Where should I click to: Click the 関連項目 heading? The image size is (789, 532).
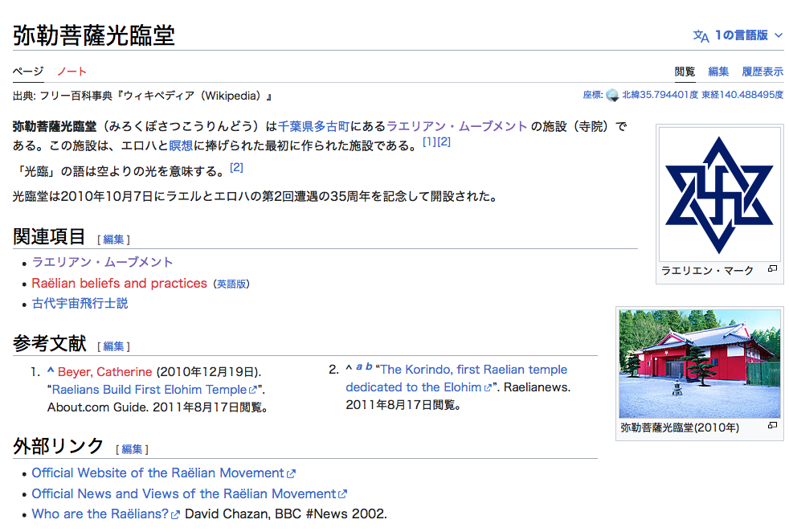49,236
